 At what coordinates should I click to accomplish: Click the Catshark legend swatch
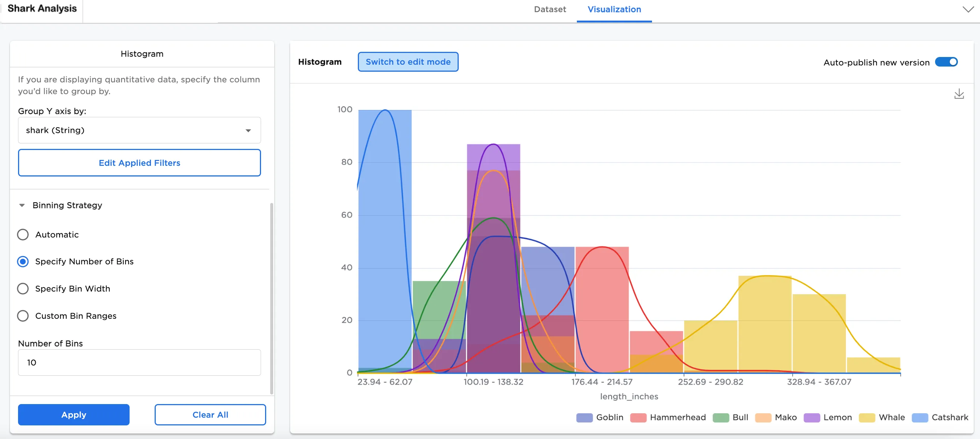(920, 417)
